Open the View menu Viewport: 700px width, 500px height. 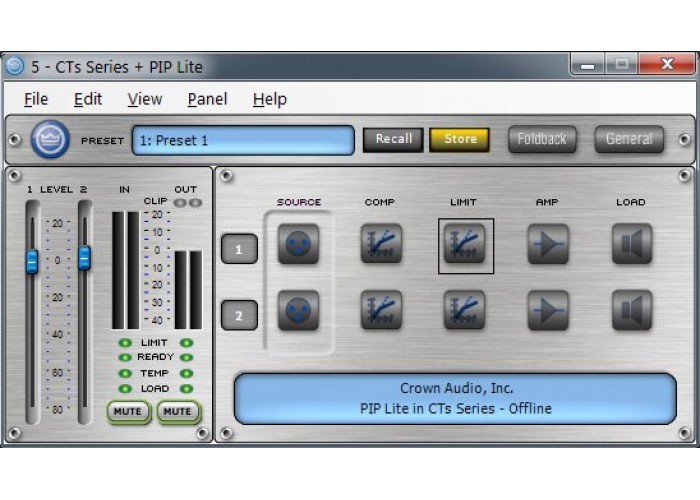[145, 99]
